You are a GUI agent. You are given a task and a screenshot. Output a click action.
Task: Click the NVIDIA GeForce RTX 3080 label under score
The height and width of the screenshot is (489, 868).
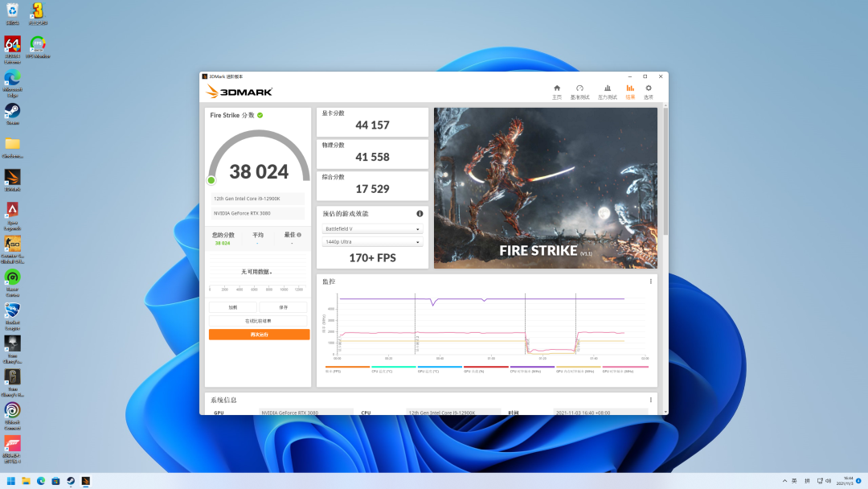coord(257,213)
